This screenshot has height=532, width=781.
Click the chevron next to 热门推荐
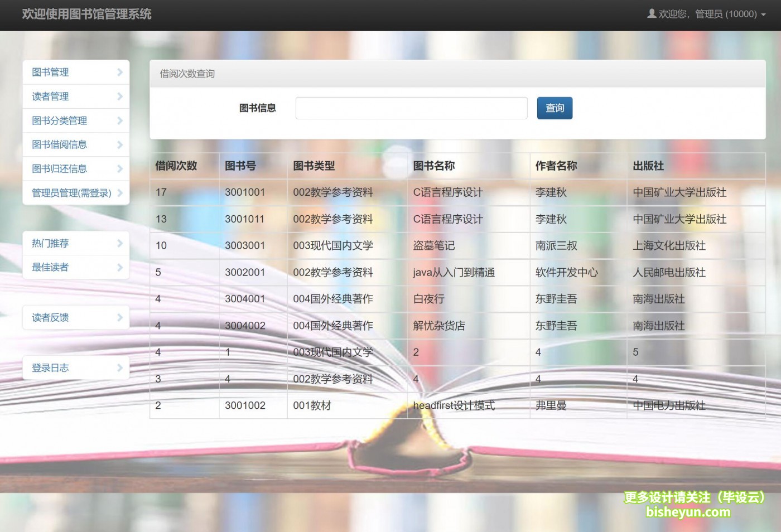click(120, 243)
